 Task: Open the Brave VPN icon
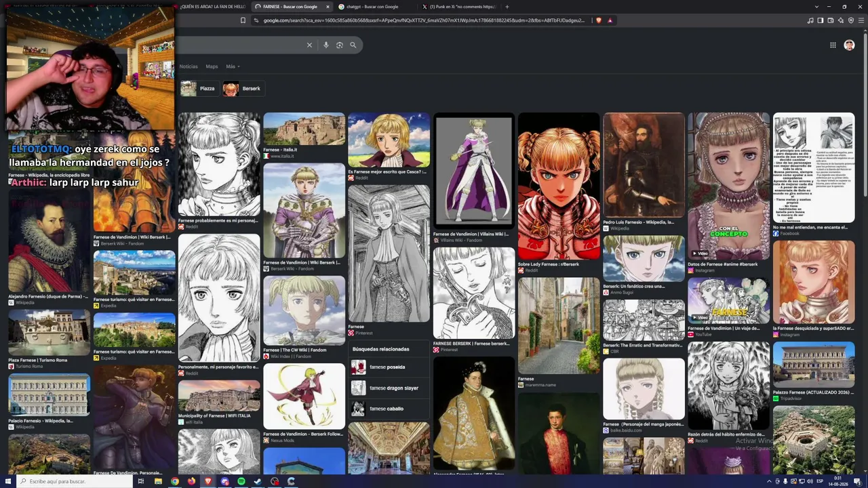(x=851, y=20)
